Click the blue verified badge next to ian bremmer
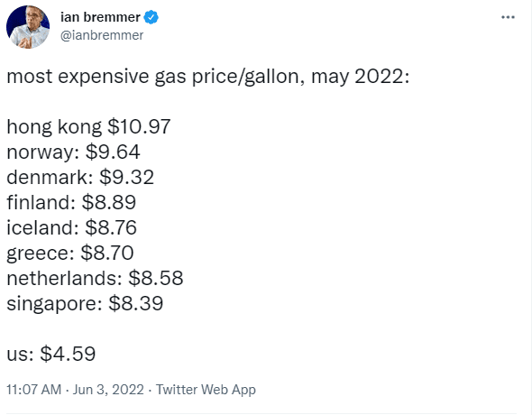532x415 pixels. click(151, 17)
